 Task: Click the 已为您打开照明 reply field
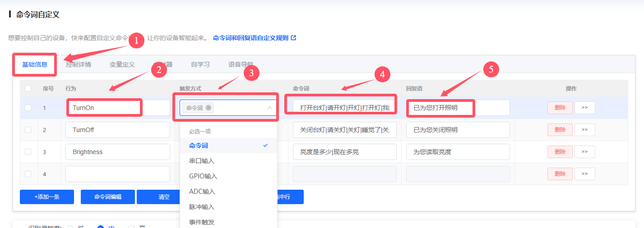[458, 108]
